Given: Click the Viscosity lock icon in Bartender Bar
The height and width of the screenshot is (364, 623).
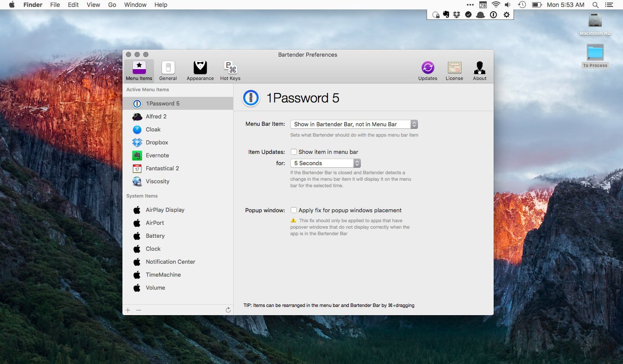Looking at the screenshot, I should point(436,15).
